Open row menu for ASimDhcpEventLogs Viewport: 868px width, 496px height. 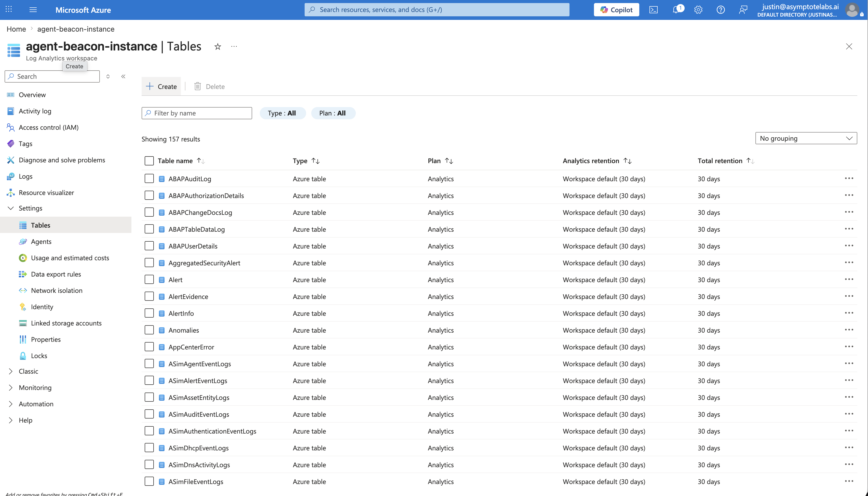pos(849,448)
